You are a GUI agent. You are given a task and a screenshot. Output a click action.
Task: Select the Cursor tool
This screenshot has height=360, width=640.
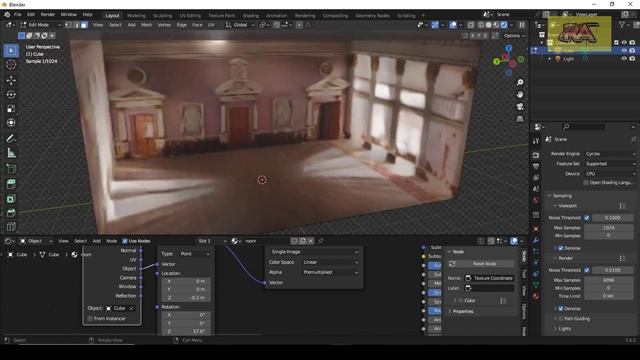click(x=11, y=64)
